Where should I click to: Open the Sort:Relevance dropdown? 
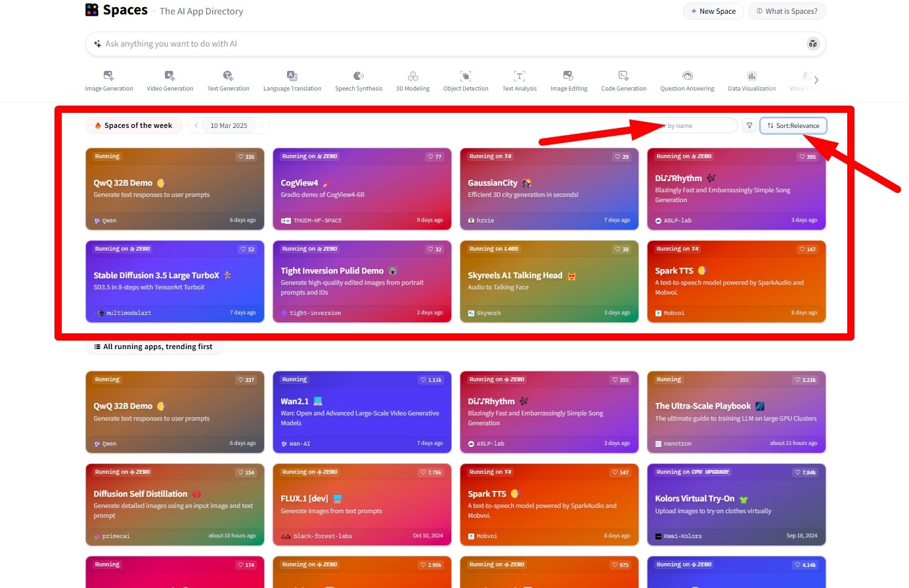coord(793,125)
